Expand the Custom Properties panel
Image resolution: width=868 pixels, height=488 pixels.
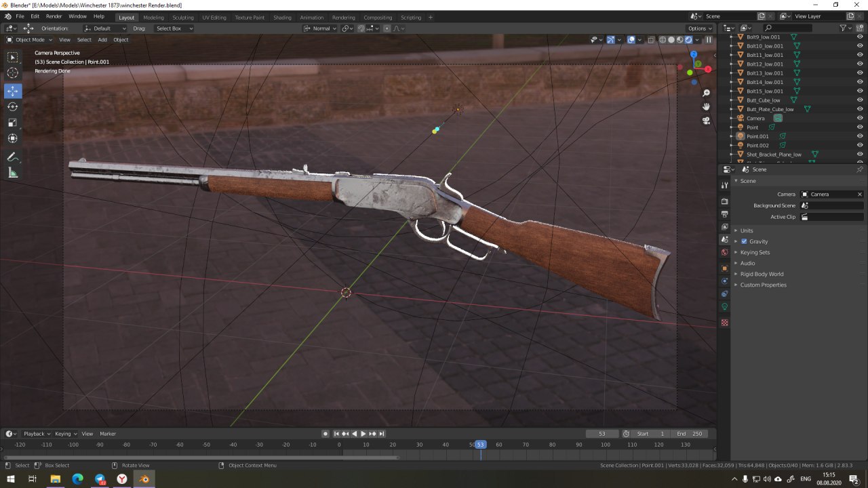[763, 285]
